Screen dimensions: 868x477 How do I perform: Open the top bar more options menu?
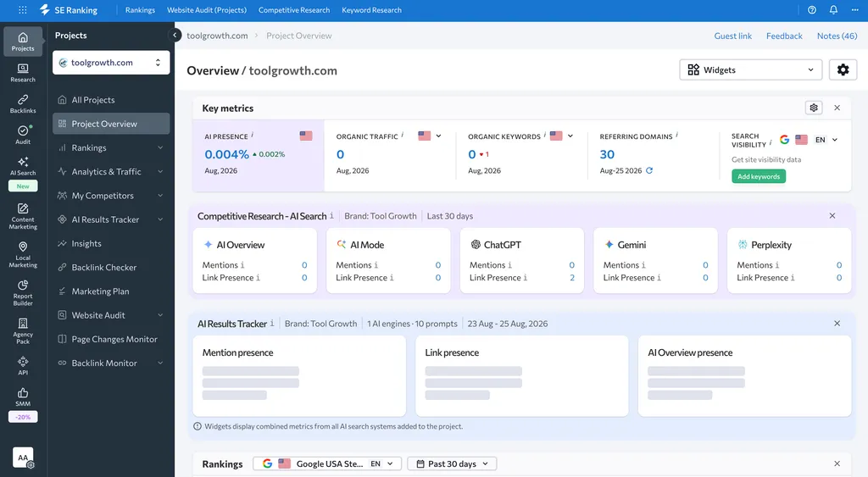pos(854,10)
